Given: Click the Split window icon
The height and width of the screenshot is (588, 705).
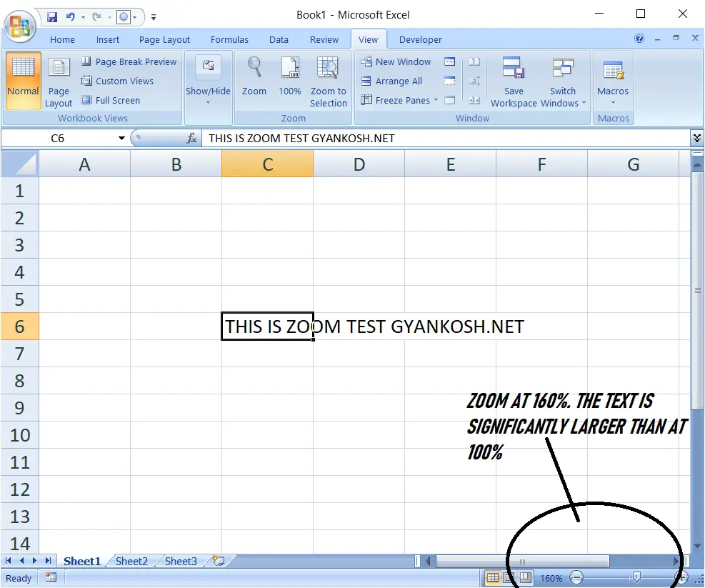Looking at the screenshot, I should [449, 61].
